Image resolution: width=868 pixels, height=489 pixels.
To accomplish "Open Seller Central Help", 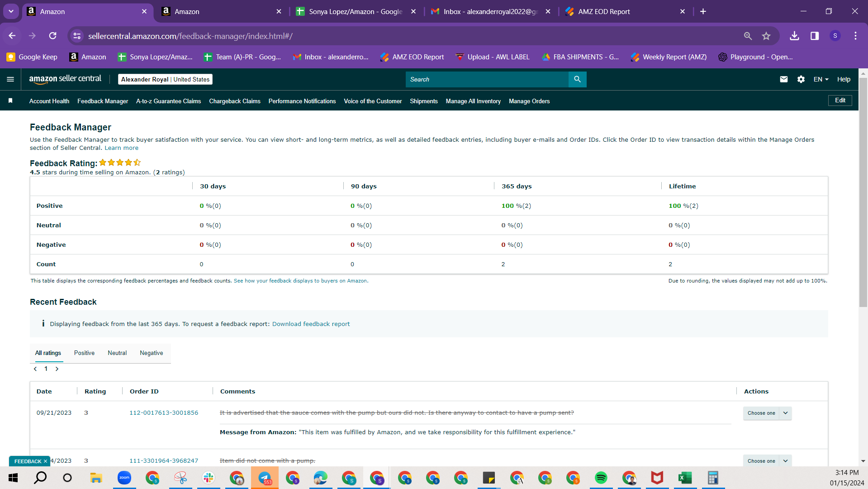I will 844,79.
